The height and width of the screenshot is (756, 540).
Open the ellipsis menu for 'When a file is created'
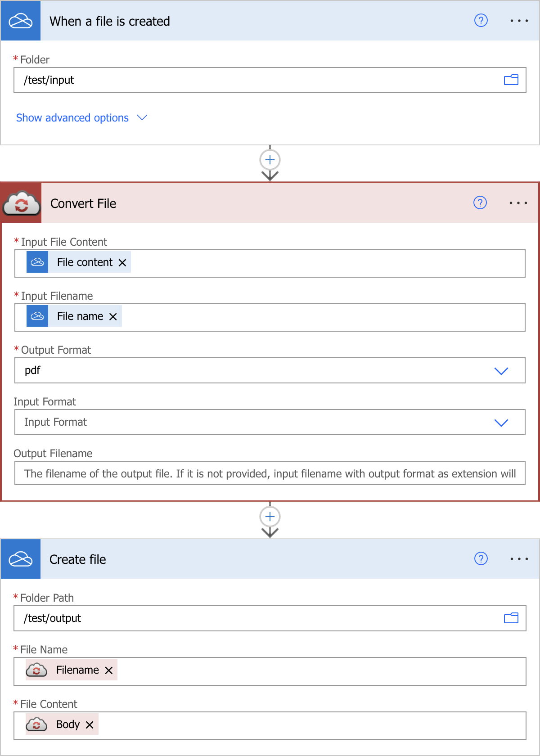519,21
